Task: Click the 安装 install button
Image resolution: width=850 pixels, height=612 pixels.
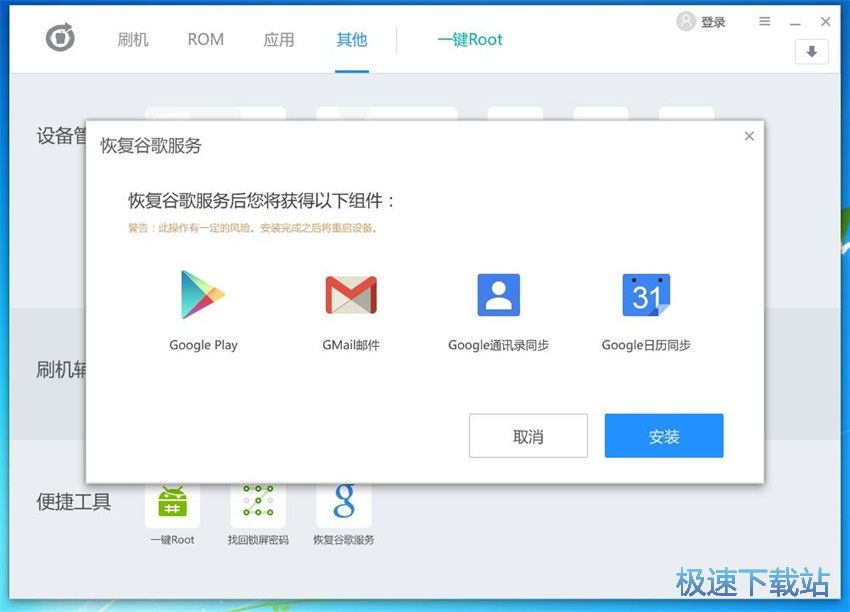Action: (x=664, y=436)
